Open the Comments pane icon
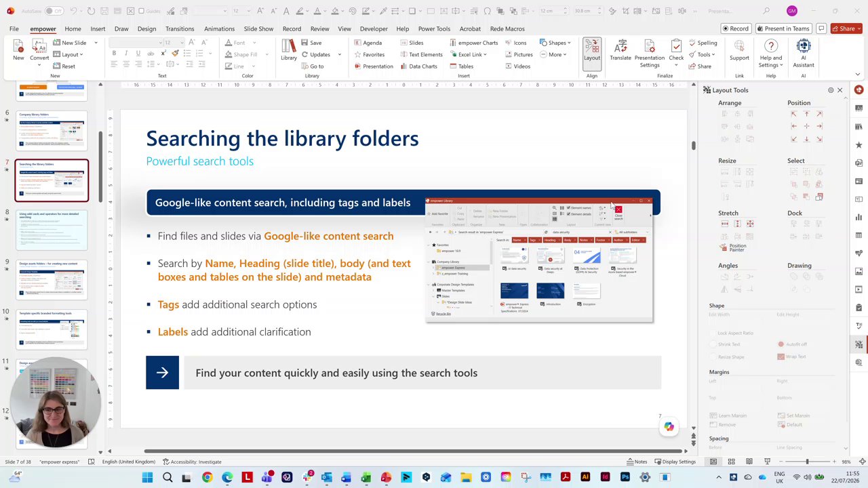The height and width of the screenshot is (488, 868). [821, 28]
